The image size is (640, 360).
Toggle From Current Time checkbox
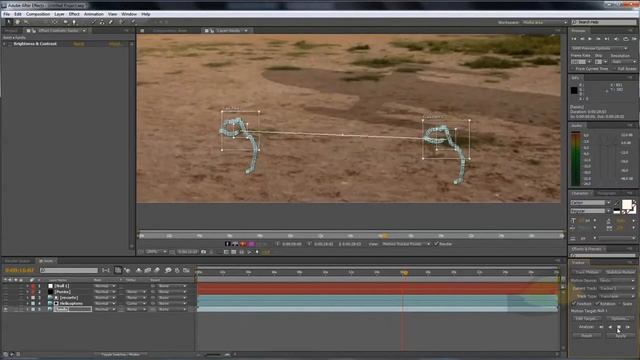click(x=573, y=69)
